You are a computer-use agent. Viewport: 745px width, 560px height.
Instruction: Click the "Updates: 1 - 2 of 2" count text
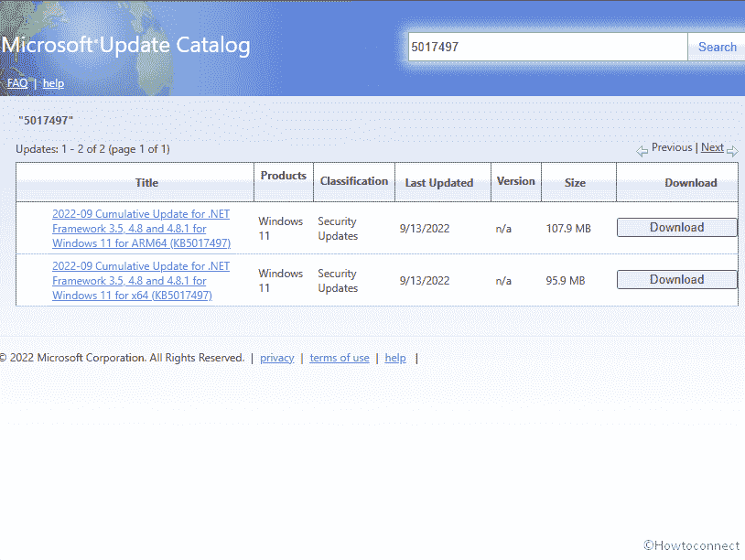92,149
